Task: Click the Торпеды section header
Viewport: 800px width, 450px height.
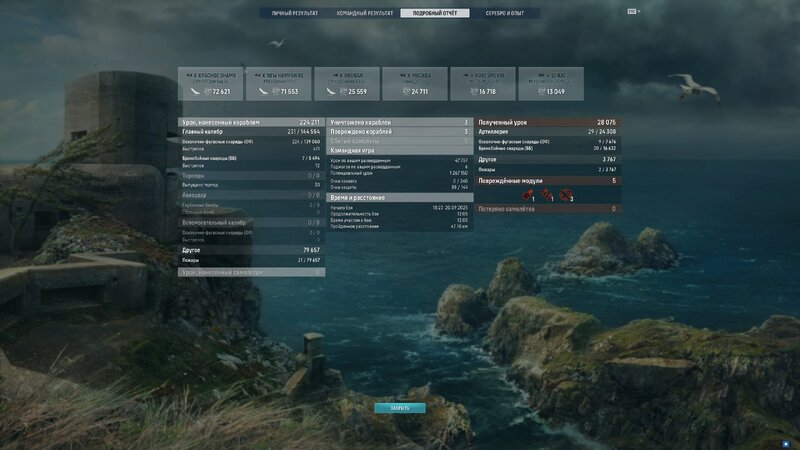Action: click(x=252, y=176)
